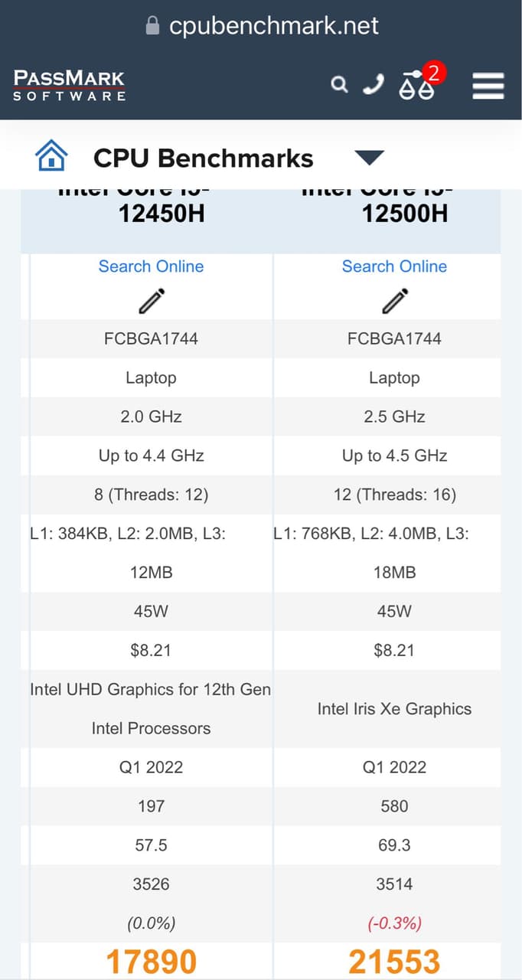Open the search magnifier icon
The width and height of the screenshot is (522, 980).
(339, 84)
